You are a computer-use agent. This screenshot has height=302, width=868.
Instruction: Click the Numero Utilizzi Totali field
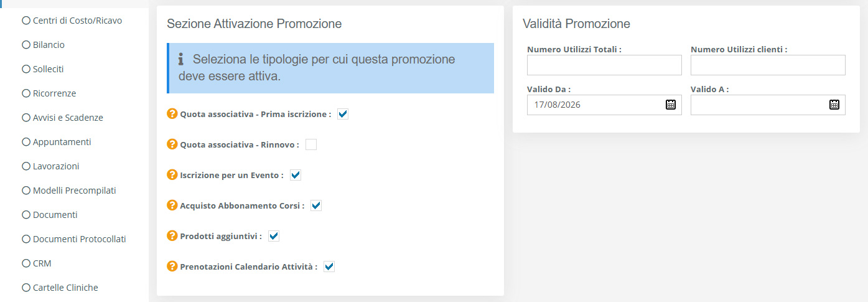604,65
